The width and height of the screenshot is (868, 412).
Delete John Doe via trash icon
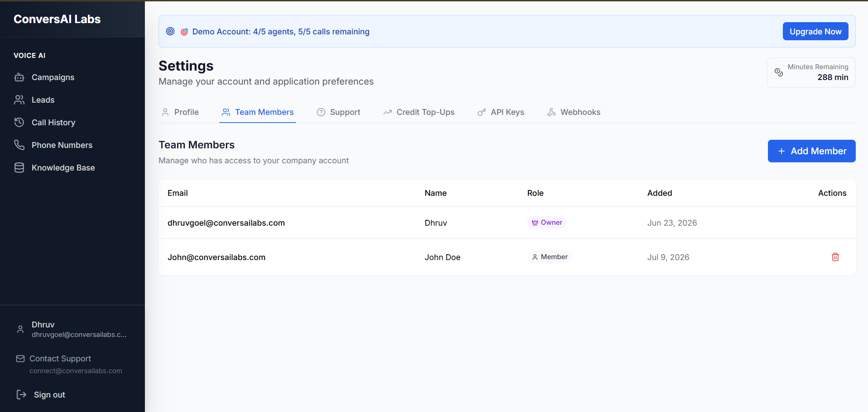tap(835, 257)
